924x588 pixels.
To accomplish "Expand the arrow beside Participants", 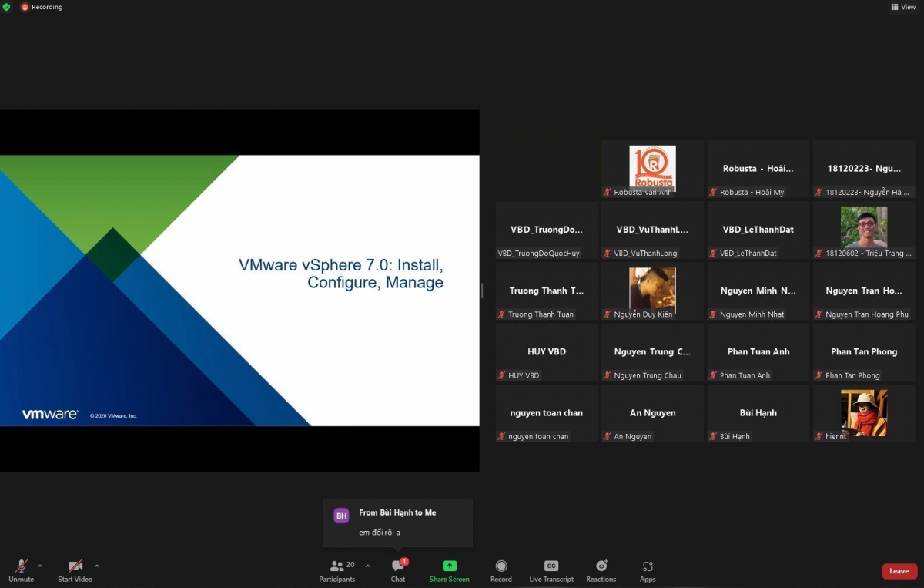I will 367,566.
